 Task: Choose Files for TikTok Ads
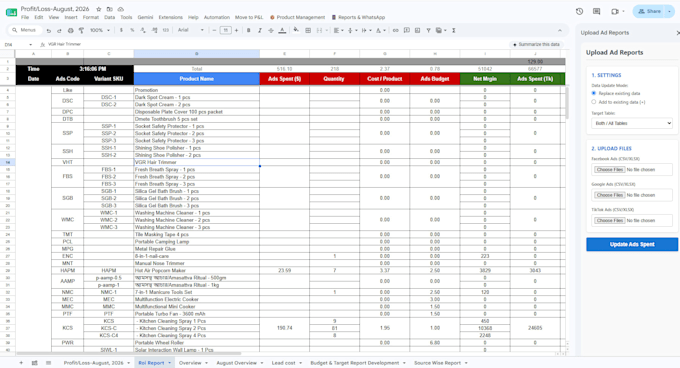[x=609, y=221]
